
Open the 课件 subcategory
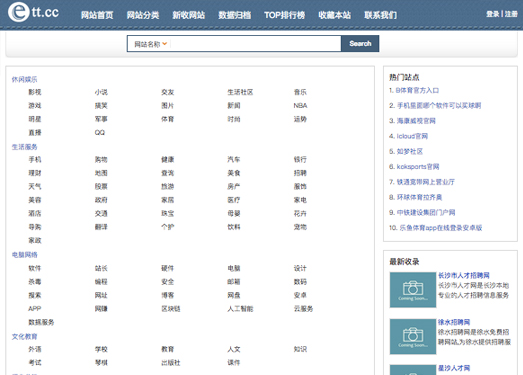(x=234, y=363)
